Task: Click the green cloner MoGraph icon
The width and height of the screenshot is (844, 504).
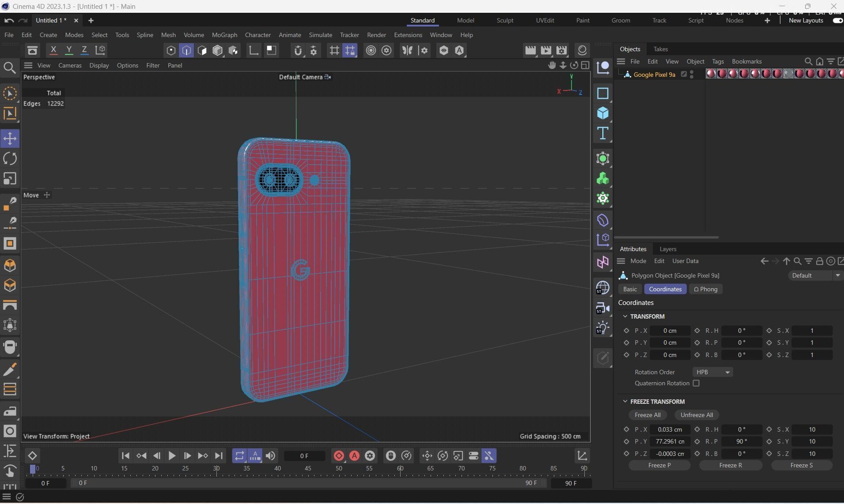Action: [603, 179]
